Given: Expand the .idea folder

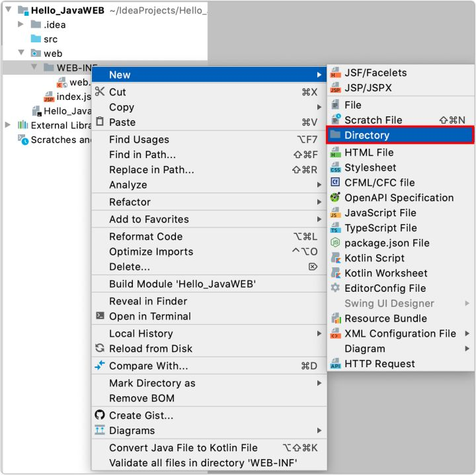Looking at the screenshot, I should pyautogui.click(x=20, y=24).
